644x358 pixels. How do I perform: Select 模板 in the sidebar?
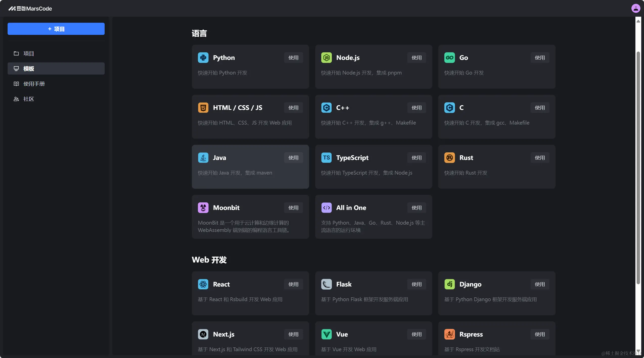(x=56, y=68)
